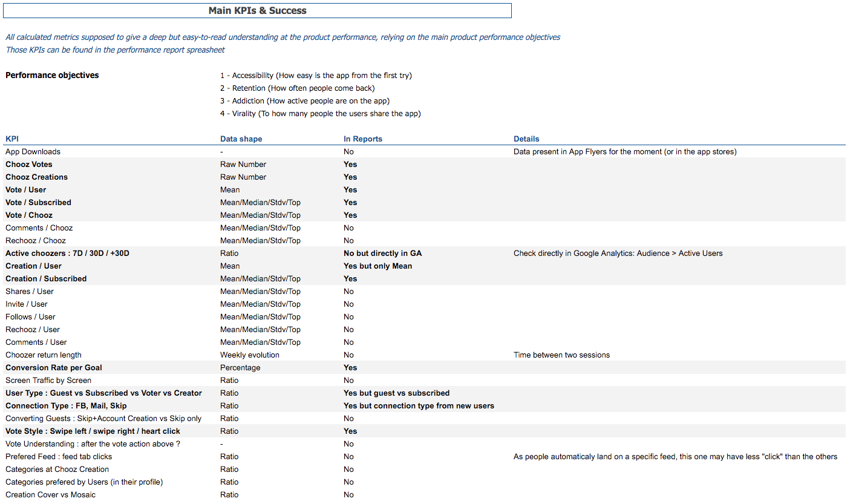This screenshot has height=504, width=853.
Task: Click the "Vote Style : Swipe left" cell
Action: (x=93, y=431)
